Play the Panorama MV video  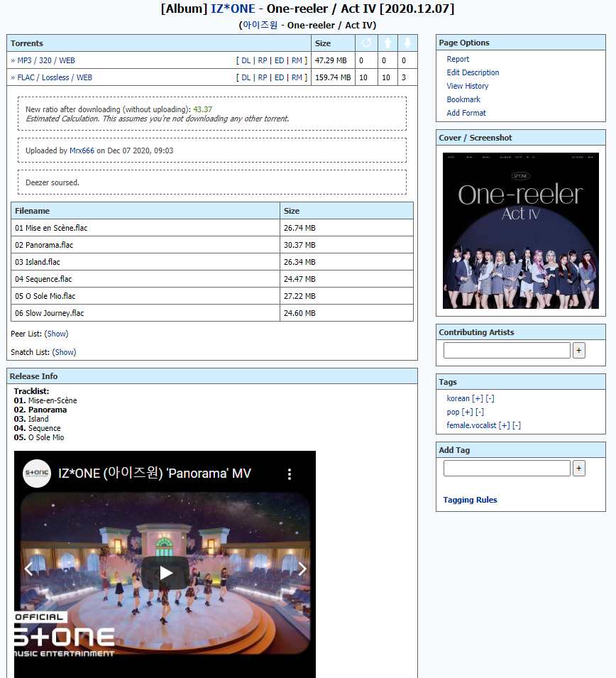pyautogui.click(x=165, y=572)
